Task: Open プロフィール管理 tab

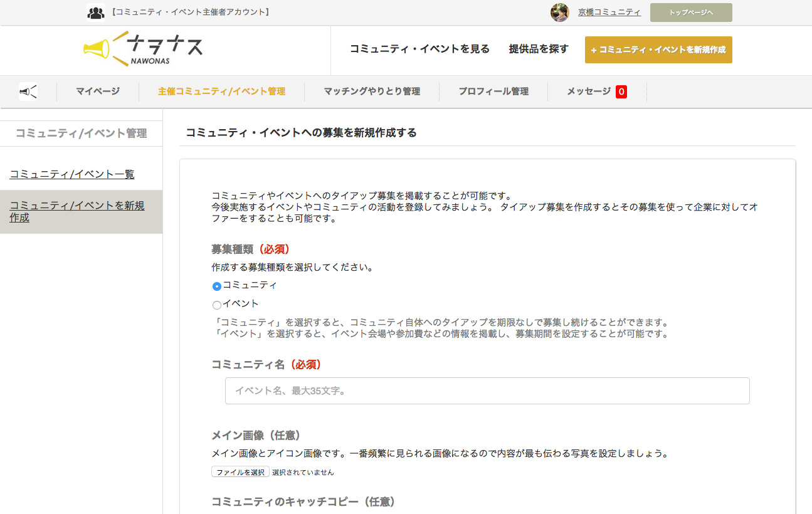Action: pos(493,92)
